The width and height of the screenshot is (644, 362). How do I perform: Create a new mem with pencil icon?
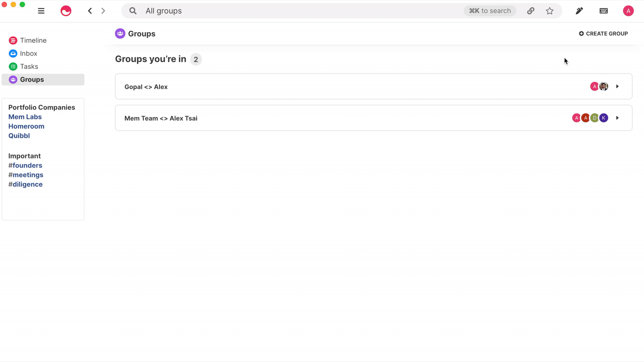(579, 11)
